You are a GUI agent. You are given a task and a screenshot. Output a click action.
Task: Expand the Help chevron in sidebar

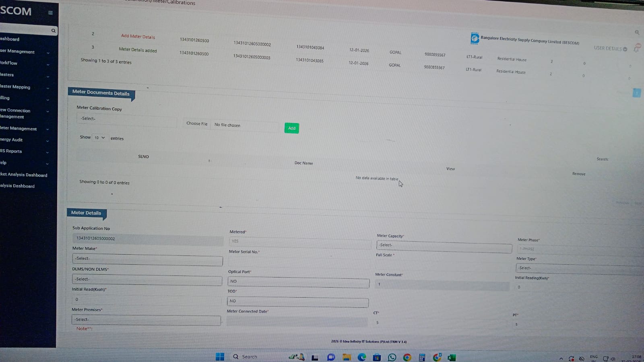click(47, 164)
